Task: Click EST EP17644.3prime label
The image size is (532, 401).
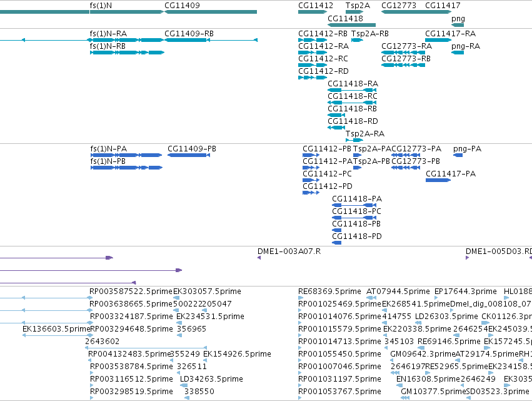Action: coord(466,292)
